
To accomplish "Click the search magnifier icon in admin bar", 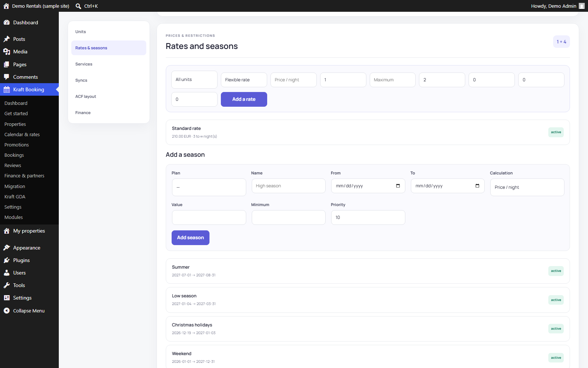I will coord(78,6).
